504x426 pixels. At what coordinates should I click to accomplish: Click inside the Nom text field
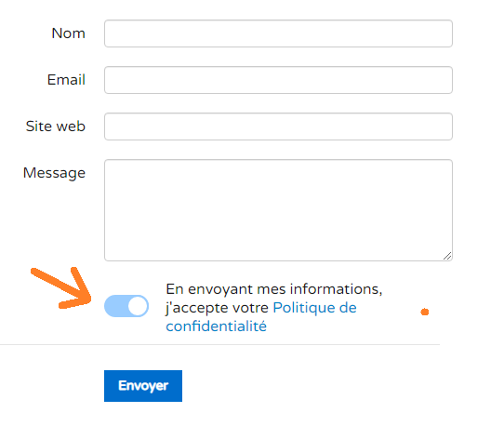click(278, 33)
